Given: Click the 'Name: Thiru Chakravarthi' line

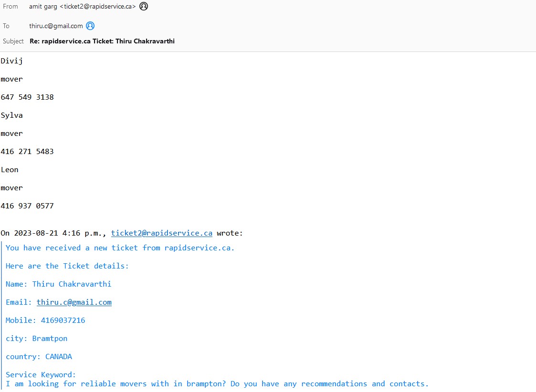Looking at the screenshot, I should (x=58, y=284).
